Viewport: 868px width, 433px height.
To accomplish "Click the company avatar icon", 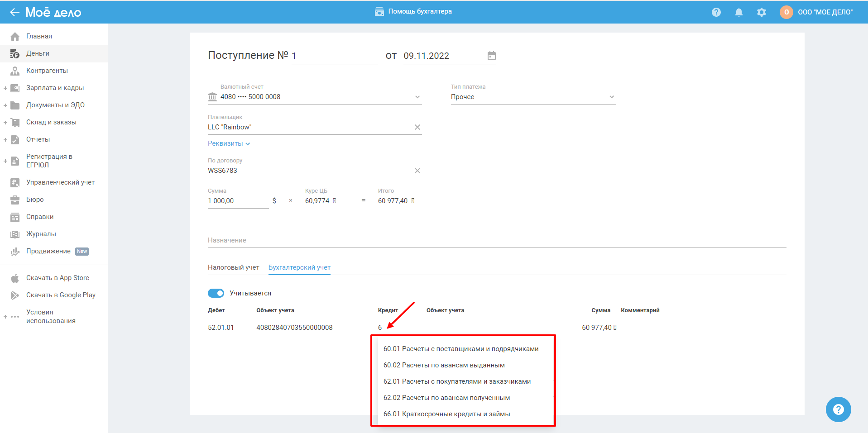I will point(786,12).
